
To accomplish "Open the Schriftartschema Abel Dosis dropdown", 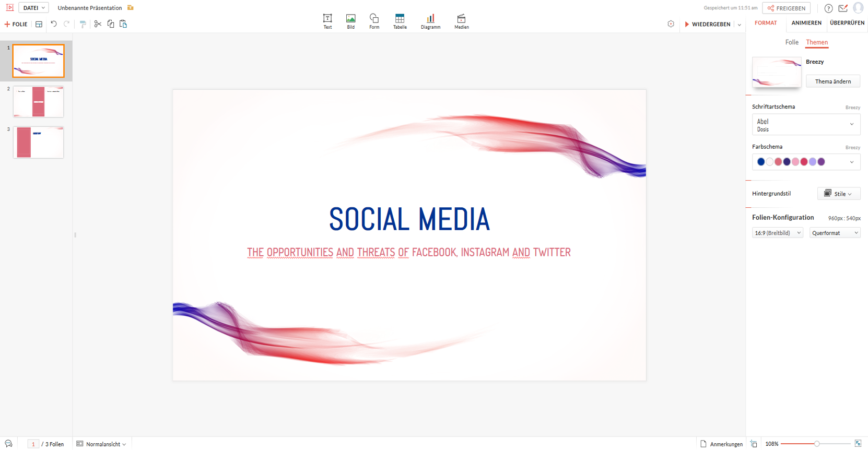I will click(x=806, y=125).
